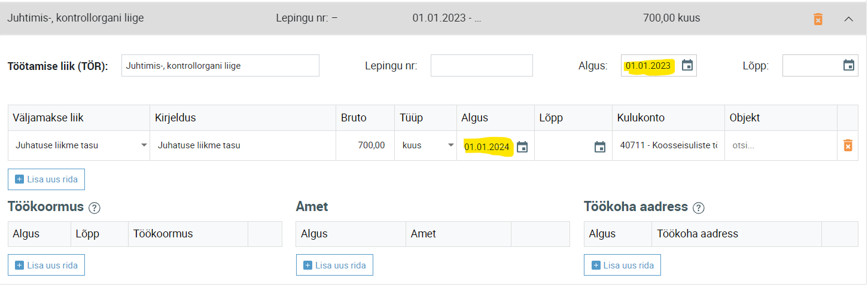The width and height of the screenshot is (868, 287).
Task: Open the Tüüp dropdown showing kuus
Action: click(x=427, y=145)
